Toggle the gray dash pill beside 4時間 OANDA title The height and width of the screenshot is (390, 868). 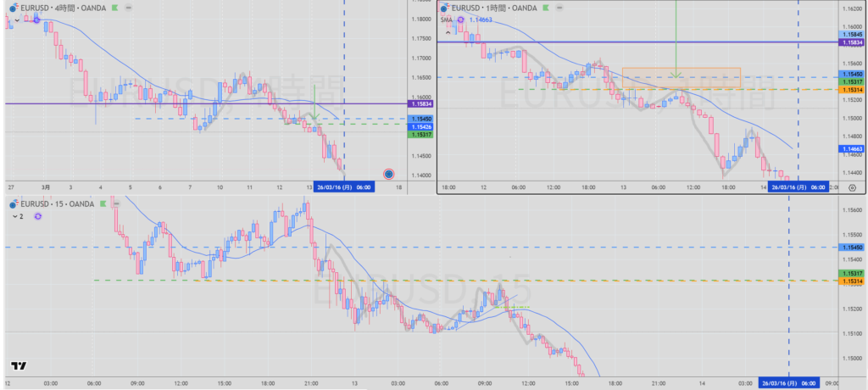[x=127, y=7]
